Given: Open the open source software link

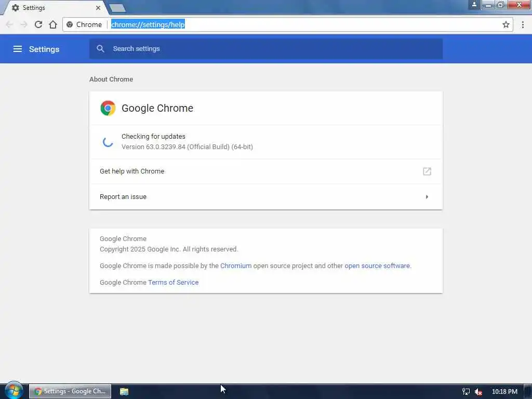Looking at the screenshot, I should 377,265.
